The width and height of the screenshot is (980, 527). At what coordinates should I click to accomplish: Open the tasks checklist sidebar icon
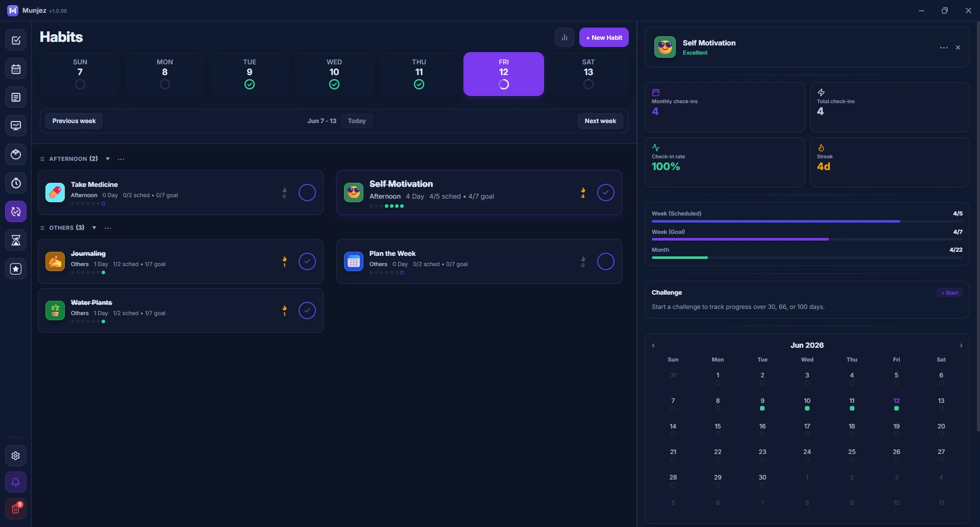pyautogui.click(x=16, y=40)
